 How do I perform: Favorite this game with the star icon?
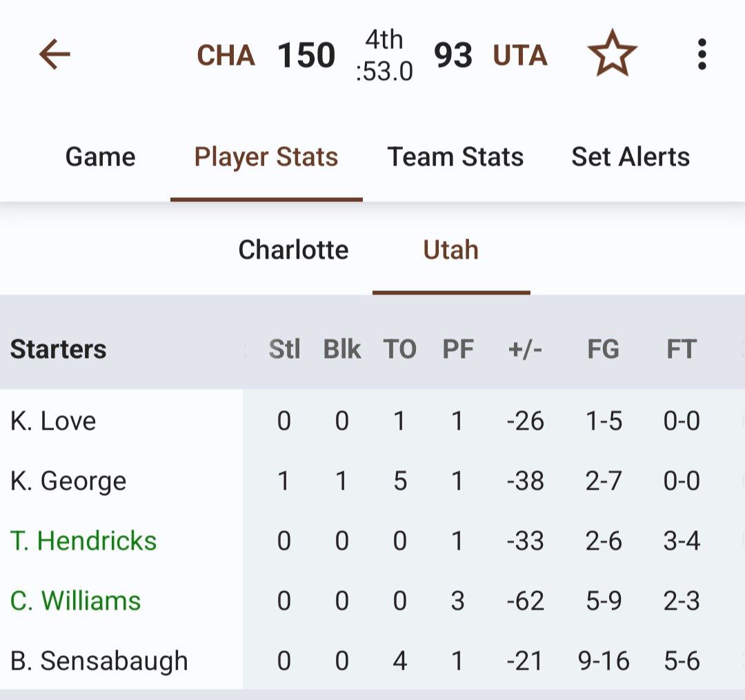coord(611,55)
